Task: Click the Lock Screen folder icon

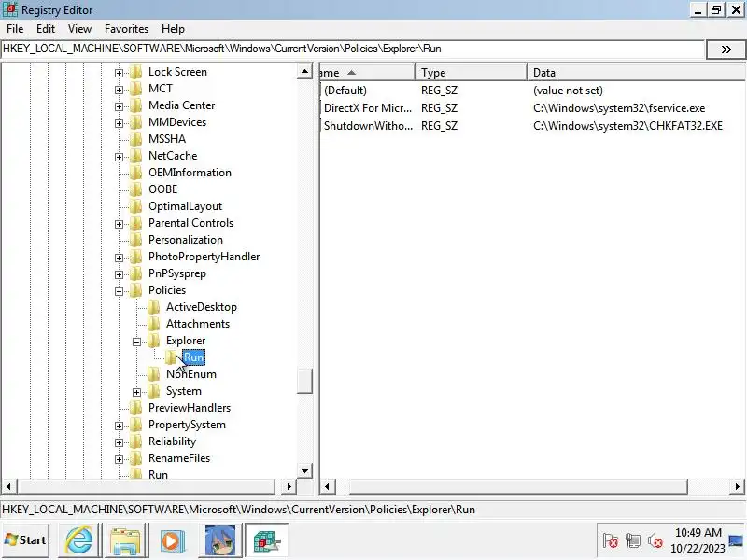Action: tap(136, 72)
